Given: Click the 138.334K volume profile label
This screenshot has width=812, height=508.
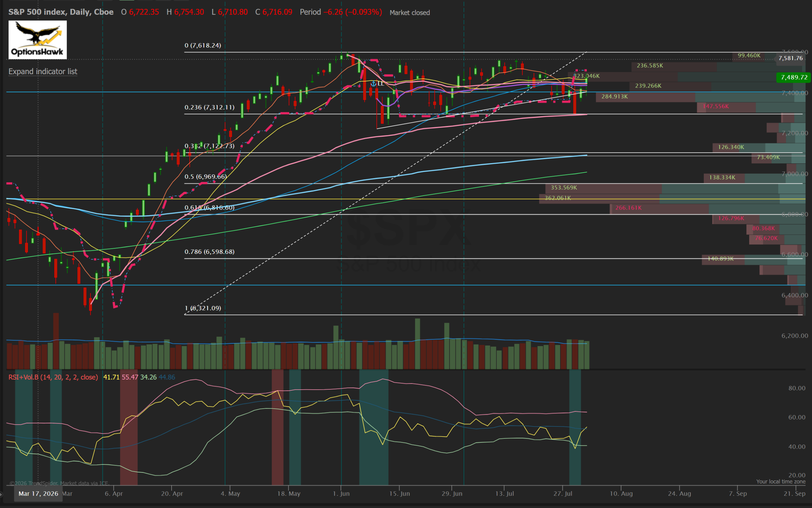Looking at the screenshot, I should (x=722, y=177).
